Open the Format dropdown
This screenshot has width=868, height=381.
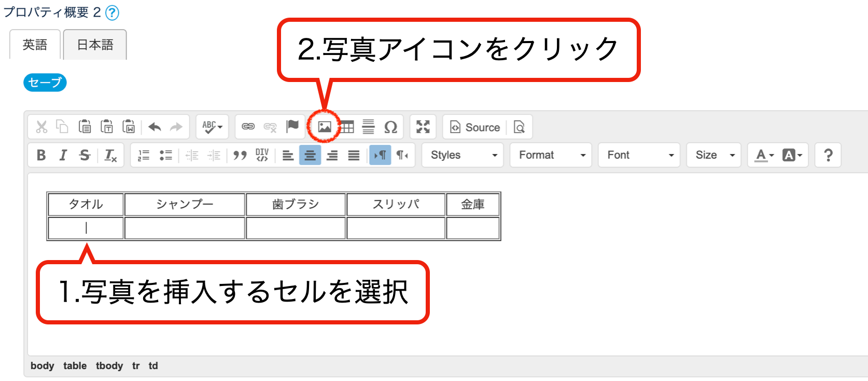(551, 155)
